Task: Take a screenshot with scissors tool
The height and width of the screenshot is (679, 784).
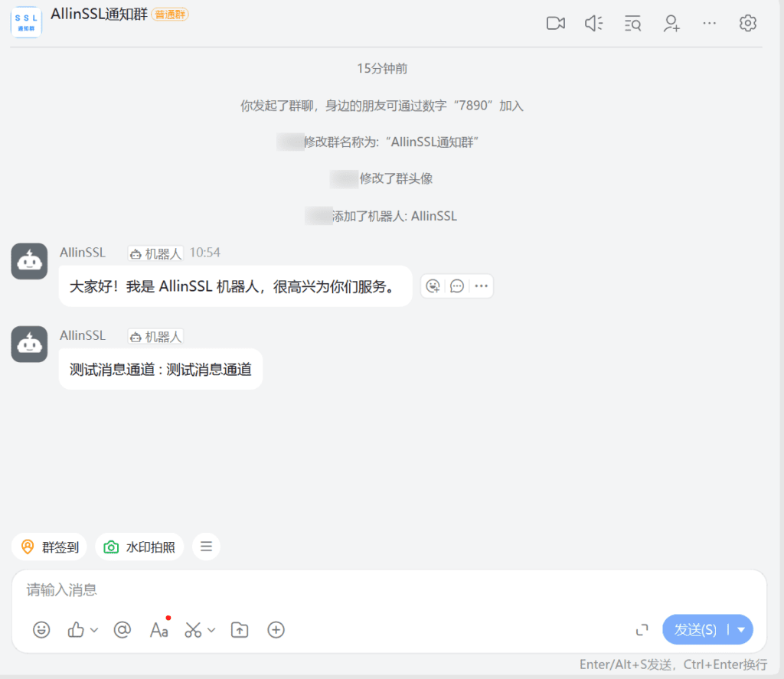Action: click(x=193, y=630)
